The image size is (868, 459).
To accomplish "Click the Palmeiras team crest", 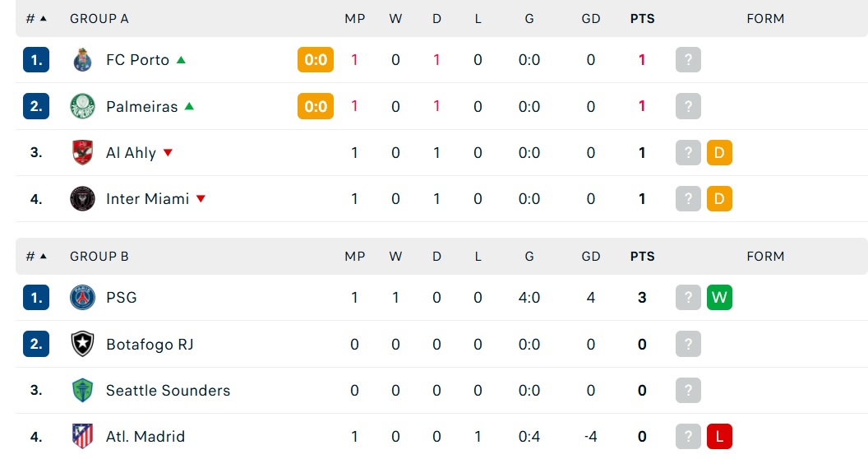I will pyautogui.click(x=82, y=106).
